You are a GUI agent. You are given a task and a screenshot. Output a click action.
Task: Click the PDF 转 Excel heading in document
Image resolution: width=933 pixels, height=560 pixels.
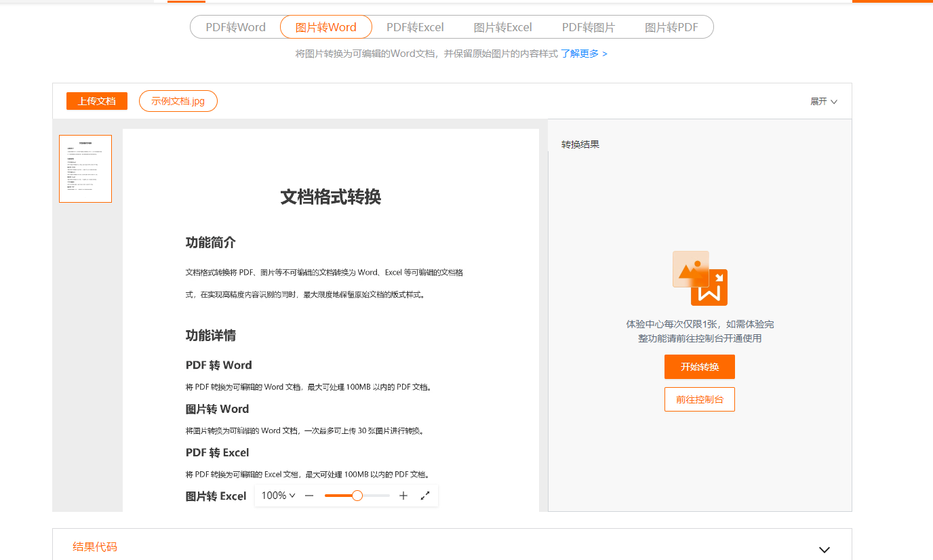click(217, 452)
